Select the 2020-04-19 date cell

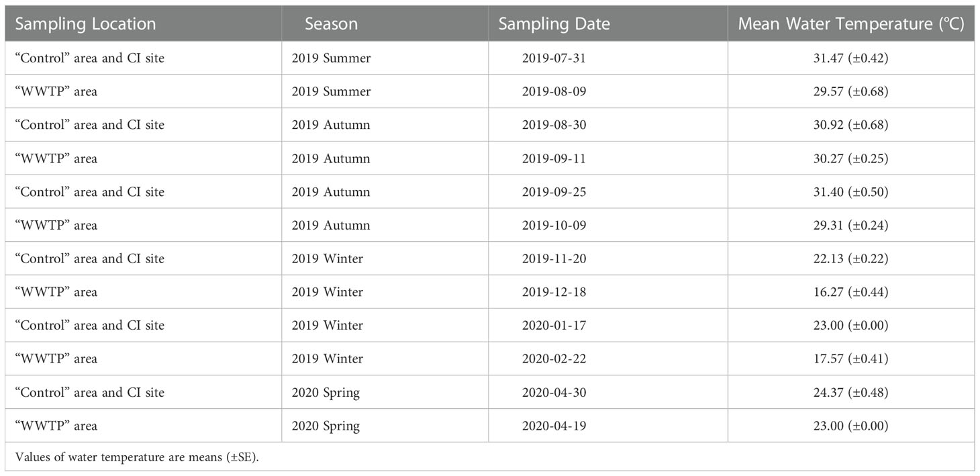554,426
